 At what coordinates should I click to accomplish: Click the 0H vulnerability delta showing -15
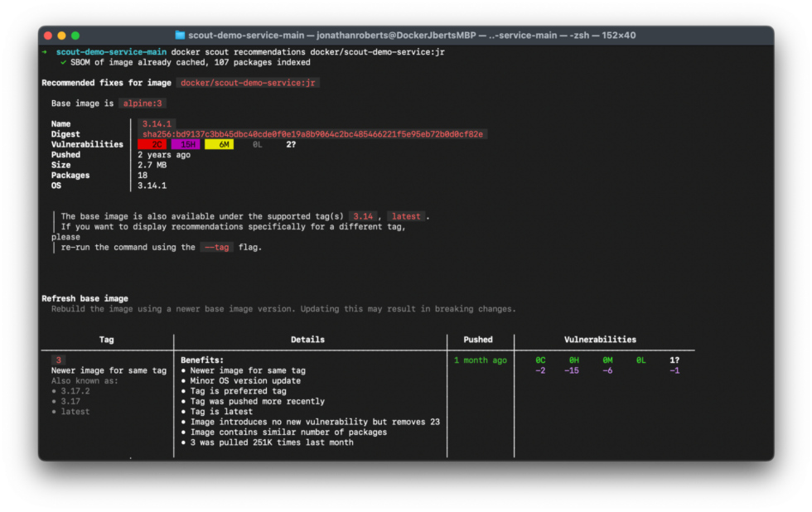point(573,365)
